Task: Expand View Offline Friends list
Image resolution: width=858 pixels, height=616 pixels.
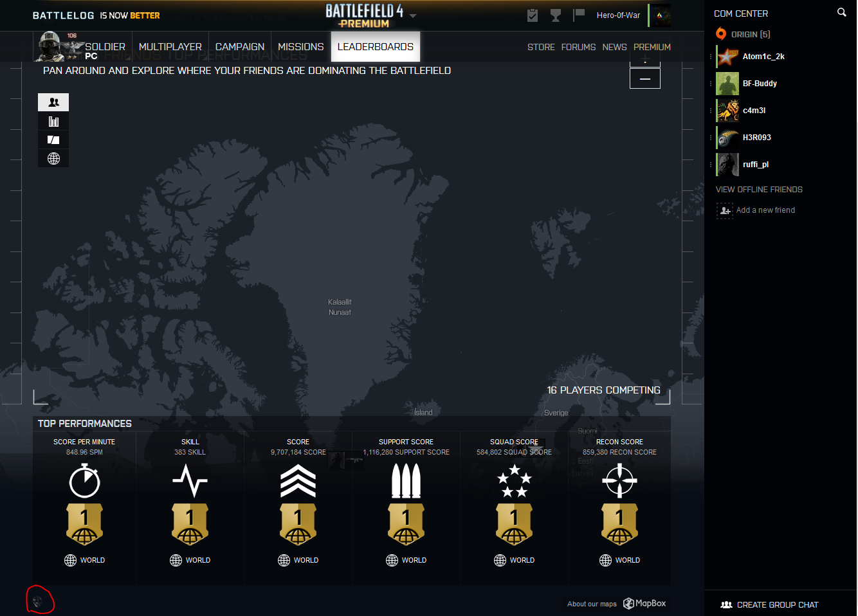Action: pos(759,190)
